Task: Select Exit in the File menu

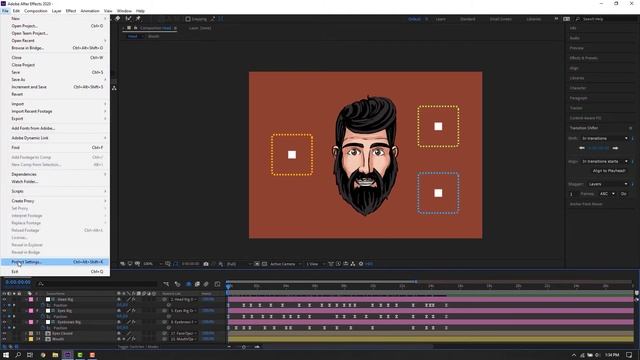Action: [x=55, y=271]
